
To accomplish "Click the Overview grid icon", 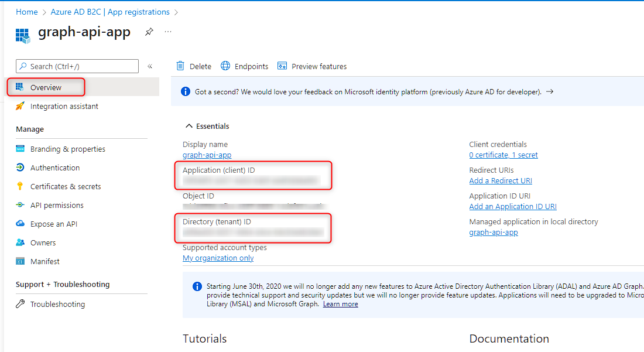I will pos(20,87).
